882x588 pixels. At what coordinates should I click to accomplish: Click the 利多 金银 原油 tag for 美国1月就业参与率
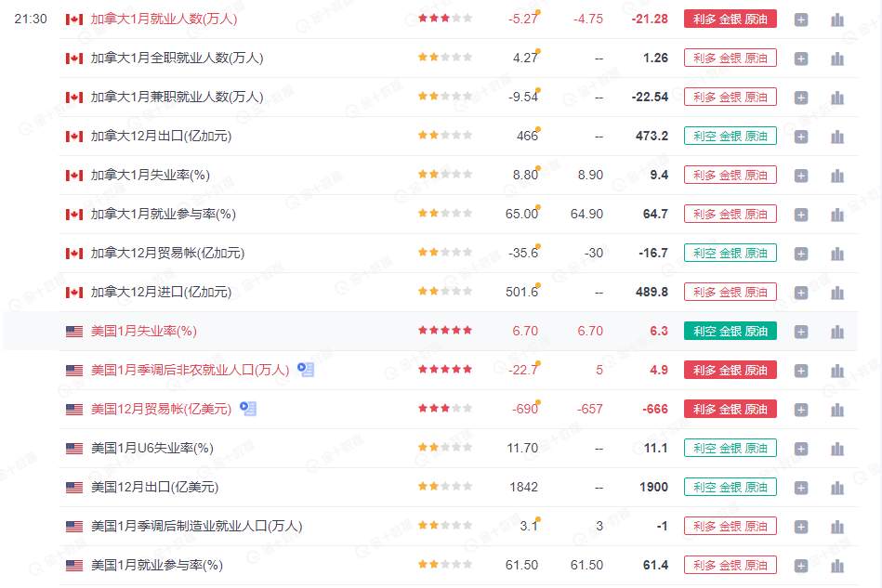tap(731, 565)
